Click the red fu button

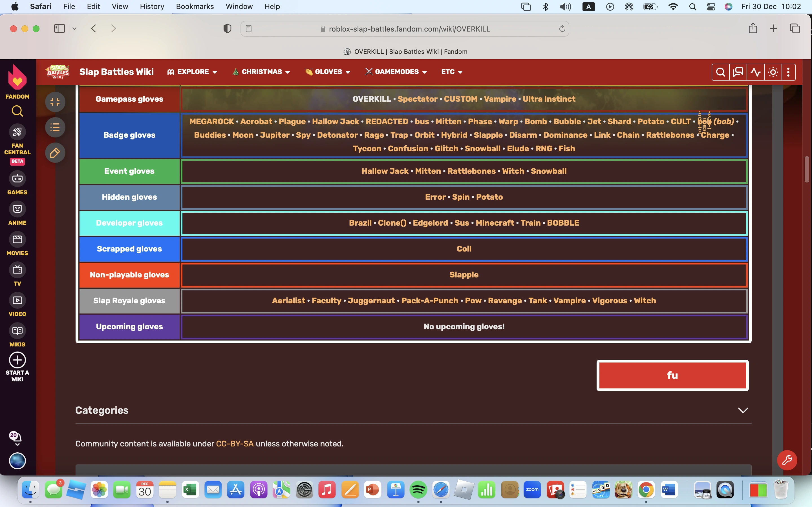(x=672, y=375)
